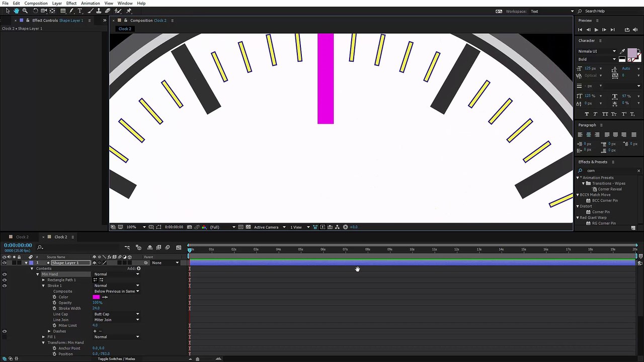Open composition mini-flowchart in timeline
Screen dimensions: 644x362
pos(127,247)
